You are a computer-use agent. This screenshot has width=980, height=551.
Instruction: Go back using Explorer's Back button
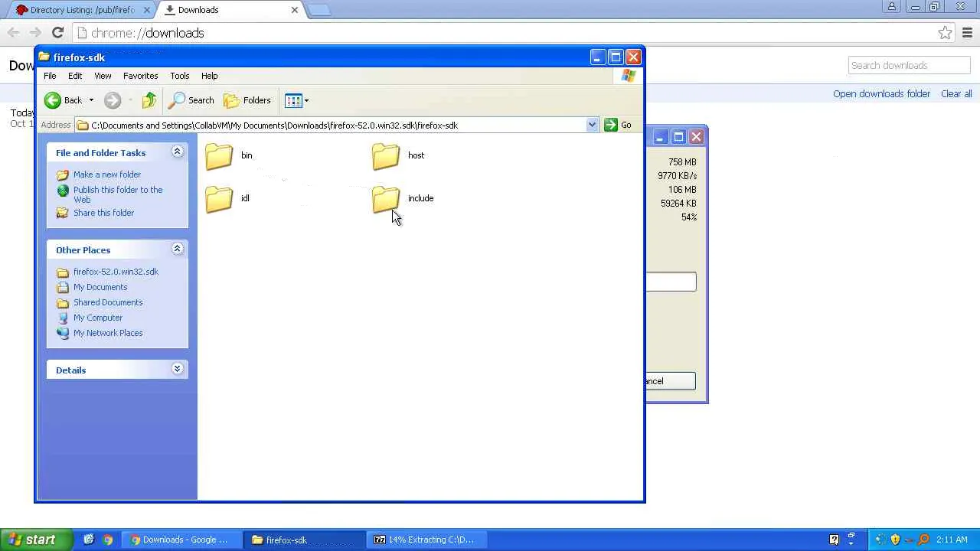(64, 100)
